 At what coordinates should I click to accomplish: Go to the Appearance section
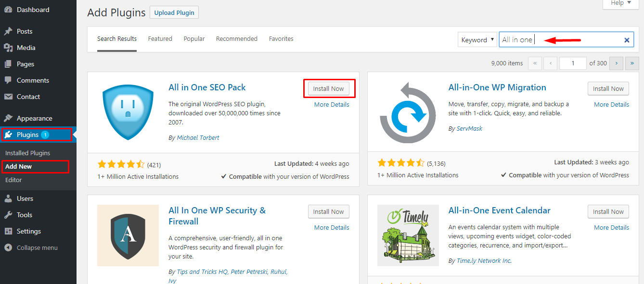click(x=34, y=118)
